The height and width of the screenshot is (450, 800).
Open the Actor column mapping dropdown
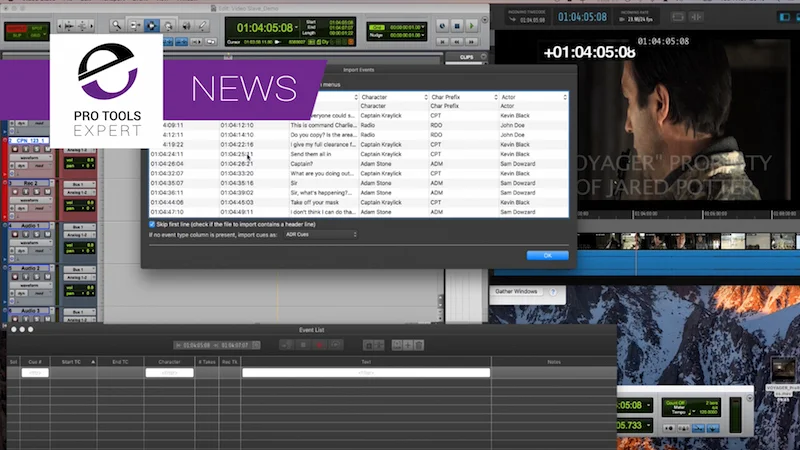[x=534, y=97]
